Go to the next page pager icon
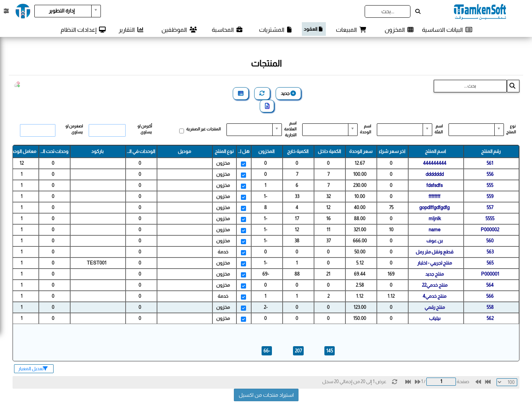The image size is (532, 416). pyautogui.click(x=417, y=382)
